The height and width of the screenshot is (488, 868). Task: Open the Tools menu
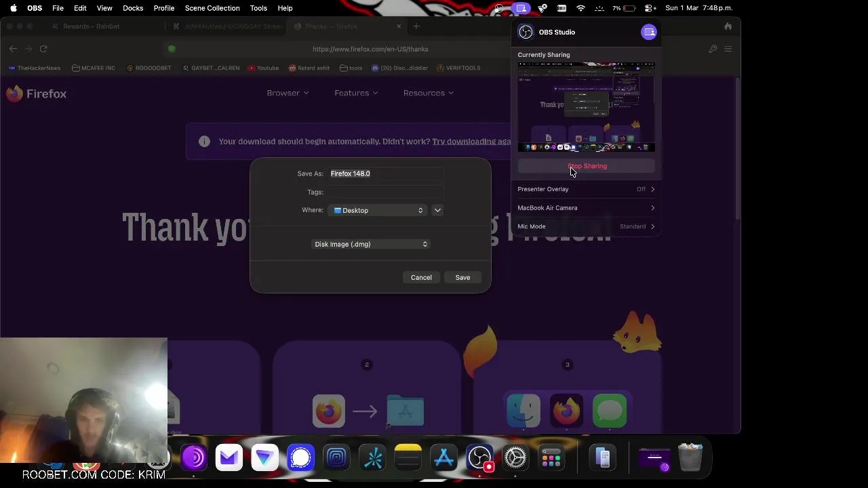click(x=258, y=8)
